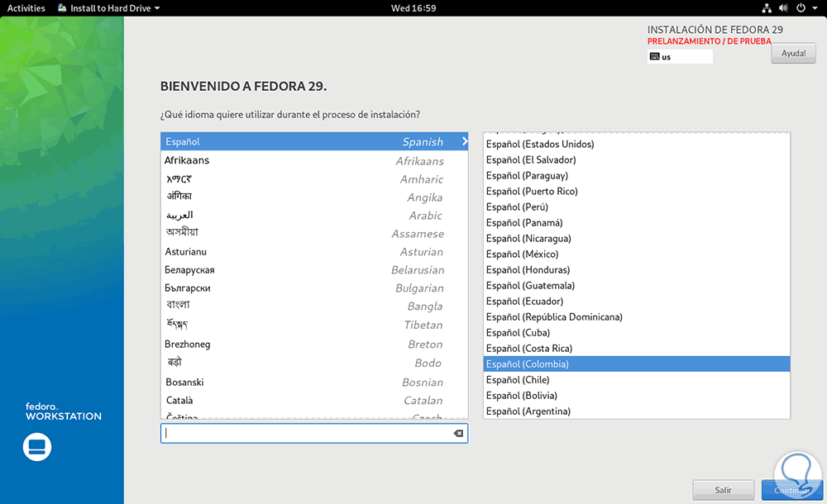This screenshot has height=504, width=827.
Task: Choose Español (El Salvador) locale
Action: pos(637,159)
